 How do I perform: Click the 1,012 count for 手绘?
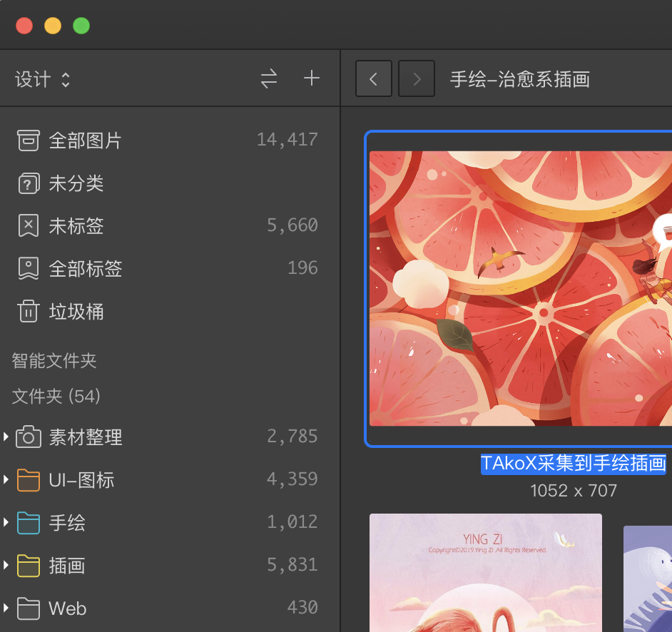pyautogui.click(x=292, y=522)
